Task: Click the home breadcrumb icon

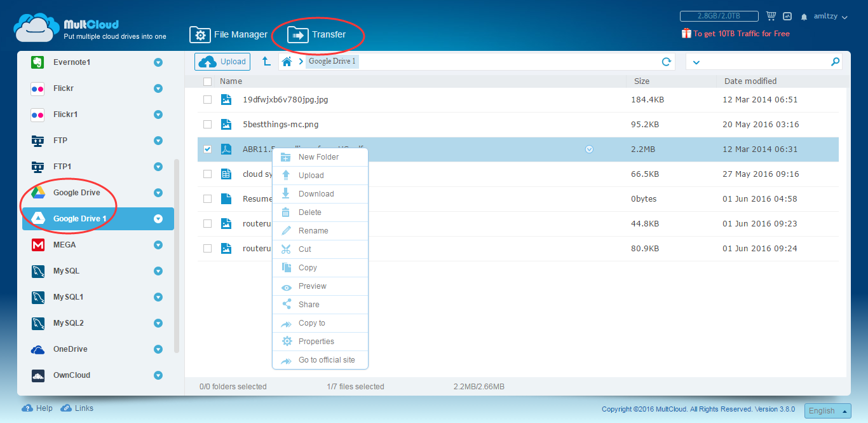Action: pos(287,62)
